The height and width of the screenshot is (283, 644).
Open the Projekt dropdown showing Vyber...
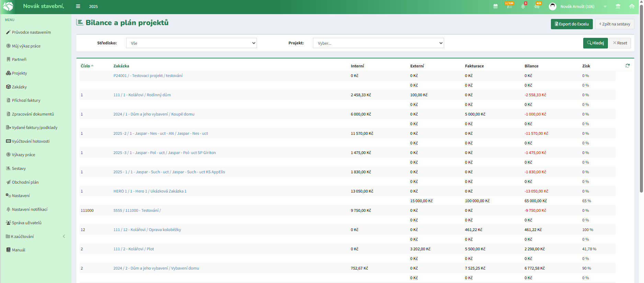point(378,43)
